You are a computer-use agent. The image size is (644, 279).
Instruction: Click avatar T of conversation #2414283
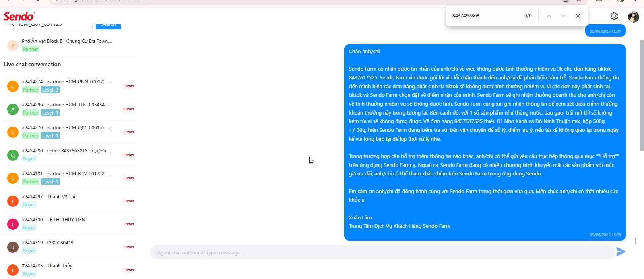(x=13, y=270)
